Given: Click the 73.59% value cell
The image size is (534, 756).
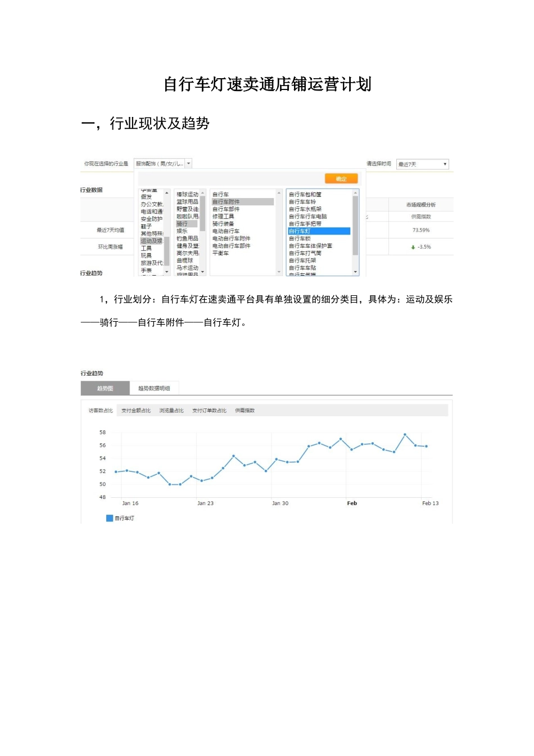Looking at the screenshot, I should pyautogui.click(x=421, y=230).
